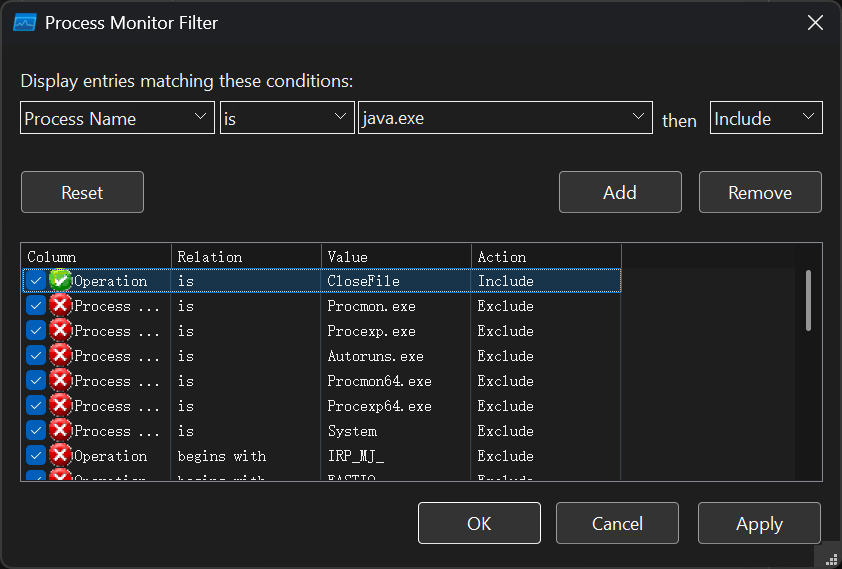
Task: Click the green include icon for CloseFile
Action: pos(60,281)
